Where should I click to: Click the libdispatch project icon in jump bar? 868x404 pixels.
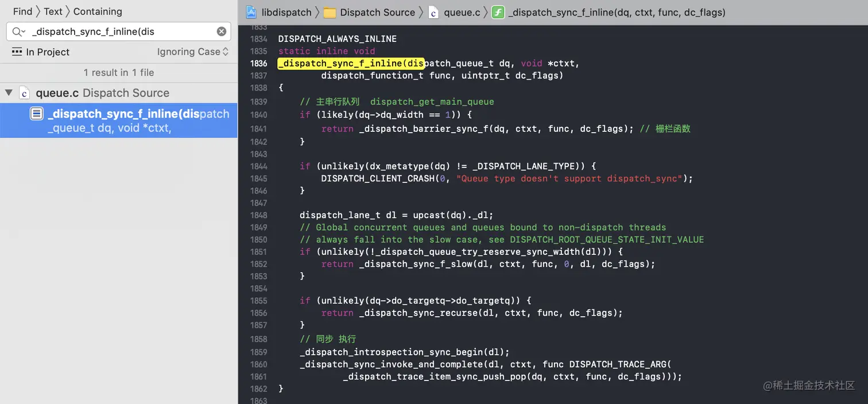click(x=251, y=12)
